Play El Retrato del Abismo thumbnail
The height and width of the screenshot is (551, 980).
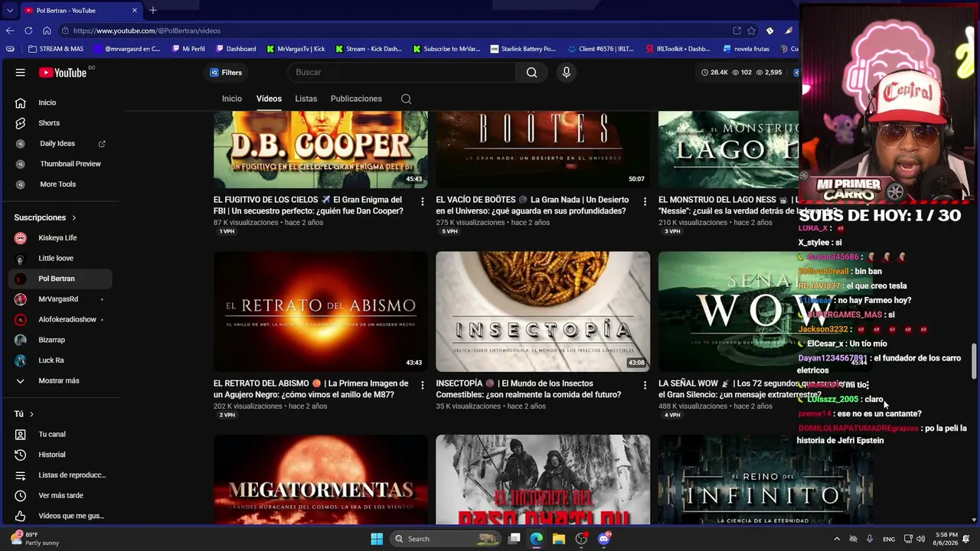point(321,311)
